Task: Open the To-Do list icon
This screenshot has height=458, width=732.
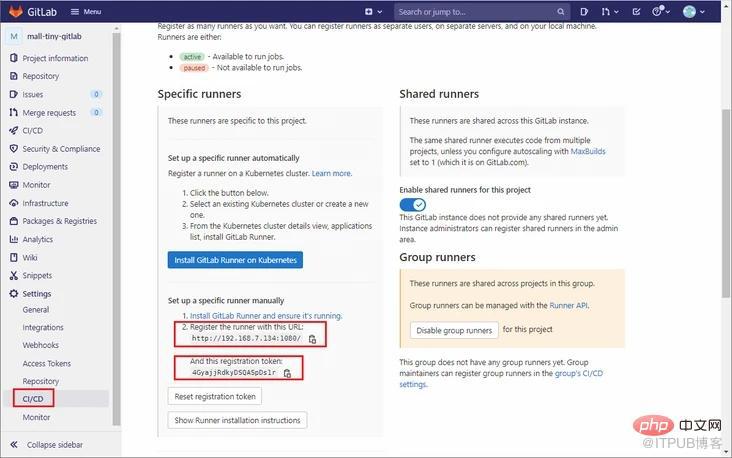Action: pyautogui.click(x=636, y=12)
